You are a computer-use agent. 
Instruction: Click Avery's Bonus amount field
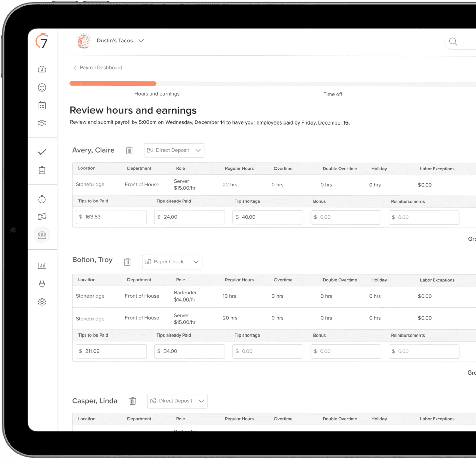click(346, 217)
